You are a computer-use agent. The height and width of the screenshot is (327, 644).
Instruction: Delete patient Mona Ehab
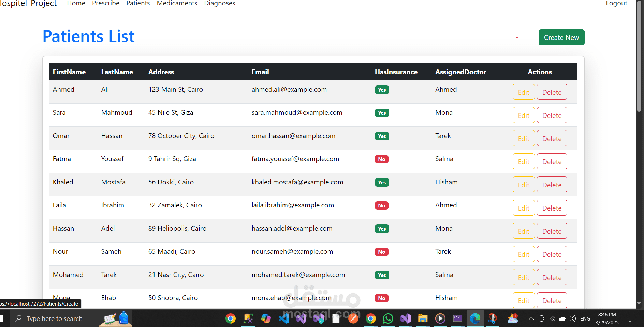[x=552, y=300]
